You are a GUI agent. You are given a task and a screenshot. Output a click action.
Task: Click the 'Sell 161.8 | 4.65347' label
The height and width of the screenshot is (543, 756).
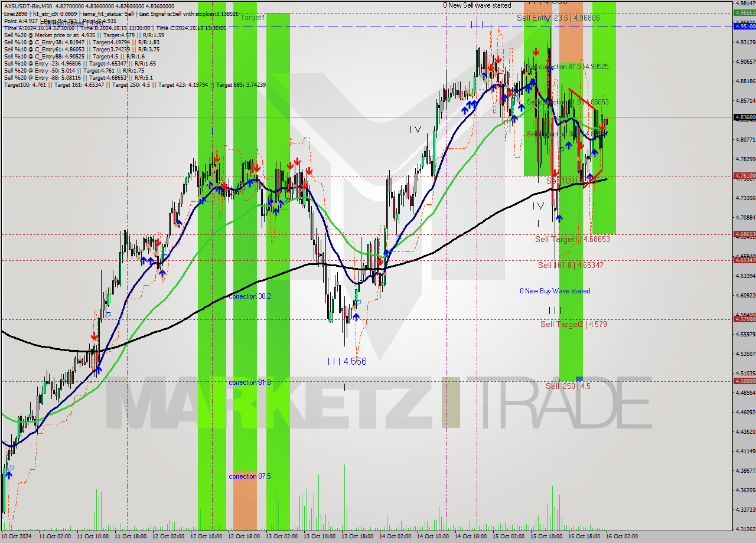point(571,265)
